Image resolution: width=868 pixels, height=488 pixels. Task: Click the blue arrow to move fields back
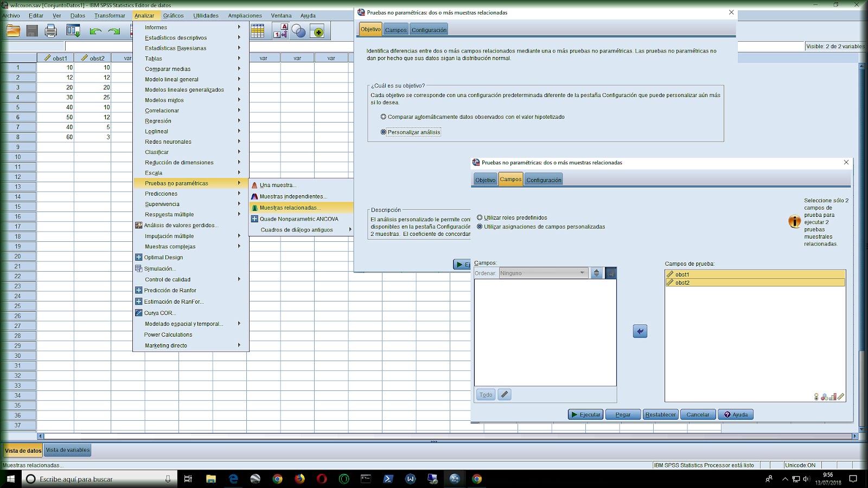640,331
